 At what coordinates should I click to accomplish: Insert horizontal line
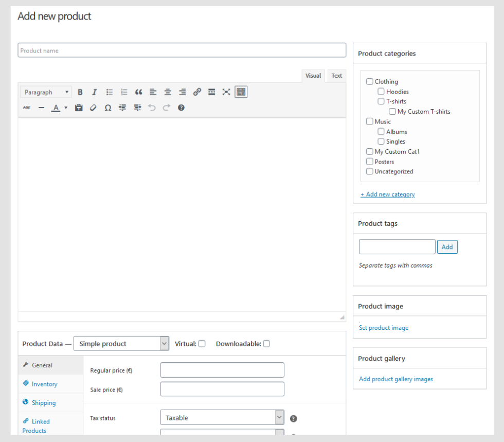pyautogui.click(x=42, y=108)
